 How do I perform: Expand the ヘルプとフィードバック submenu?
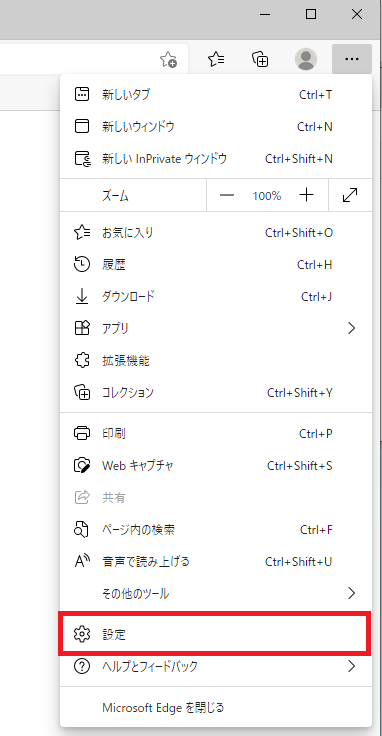pyautogui.click(x=216, y=666)
